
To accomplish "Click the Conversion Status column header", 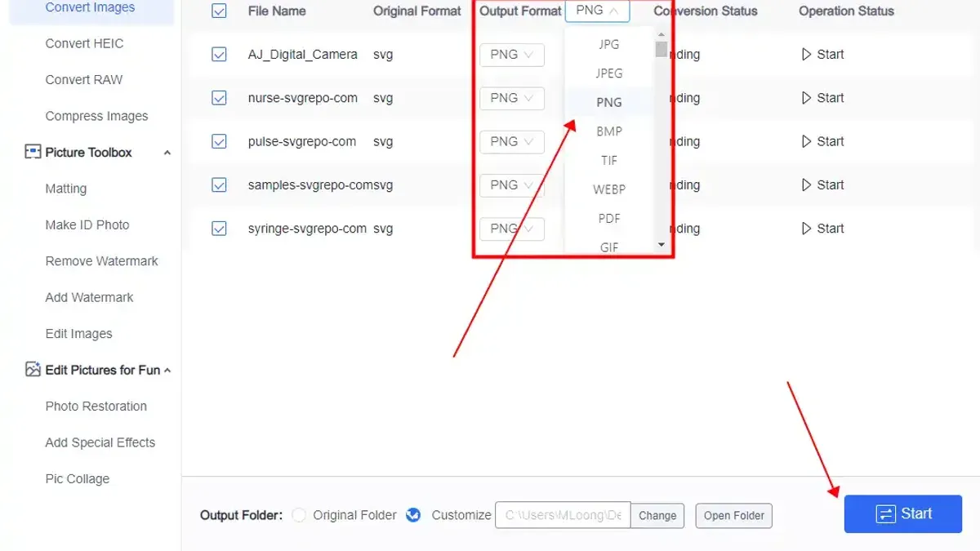I will tap(706, 11).
